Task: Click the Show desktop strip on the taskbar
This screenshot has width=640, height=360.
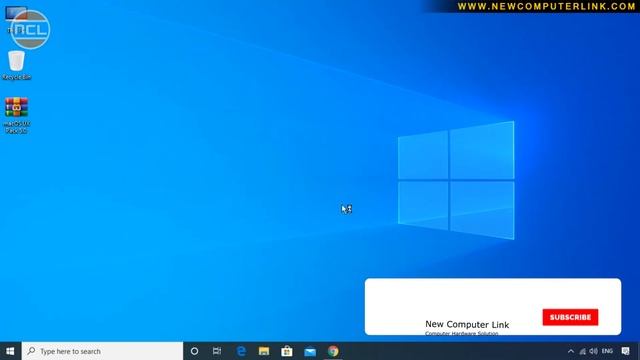Action: point(638,351)
